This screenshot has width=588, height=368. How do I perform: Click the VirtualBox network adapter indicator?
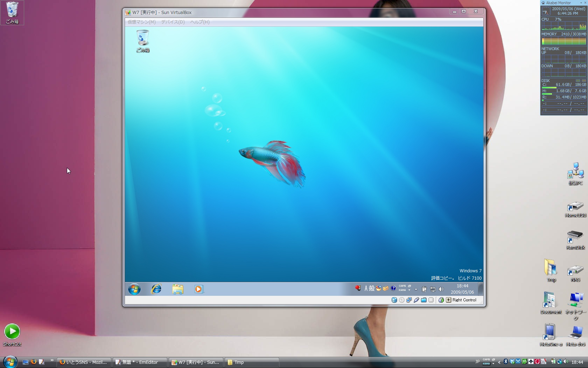(x=409, y=300)
